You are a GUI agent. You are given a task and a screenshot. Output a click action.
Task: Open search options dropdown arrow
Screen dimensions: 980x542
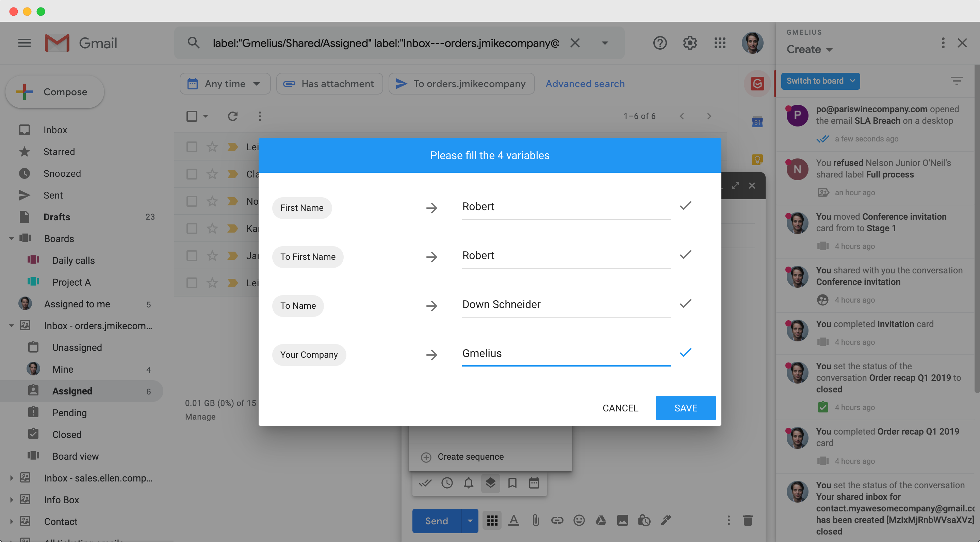point(605,43)
